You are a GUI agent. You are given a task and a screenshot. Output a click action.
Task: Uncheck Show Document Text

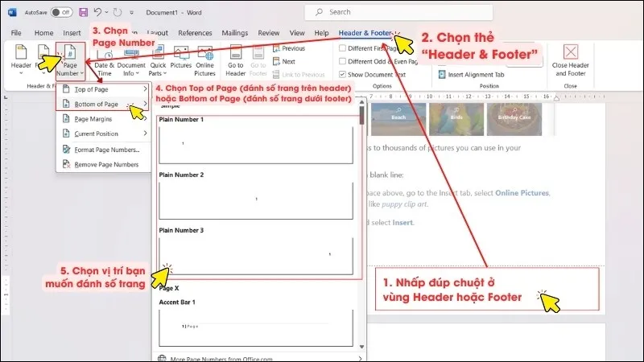pyautogui.click(x=343, y=74)
